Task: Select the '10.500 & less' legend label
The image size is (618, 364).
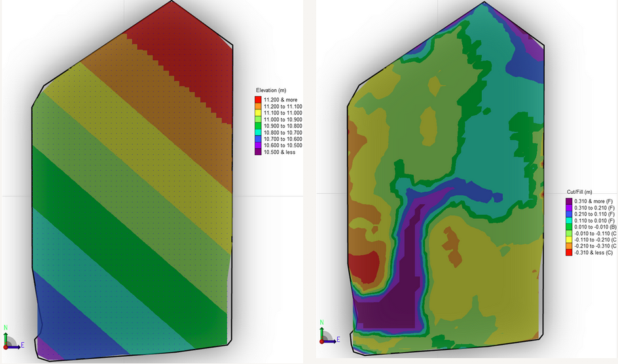Action: pyautogui.click(x=280, y=152)
